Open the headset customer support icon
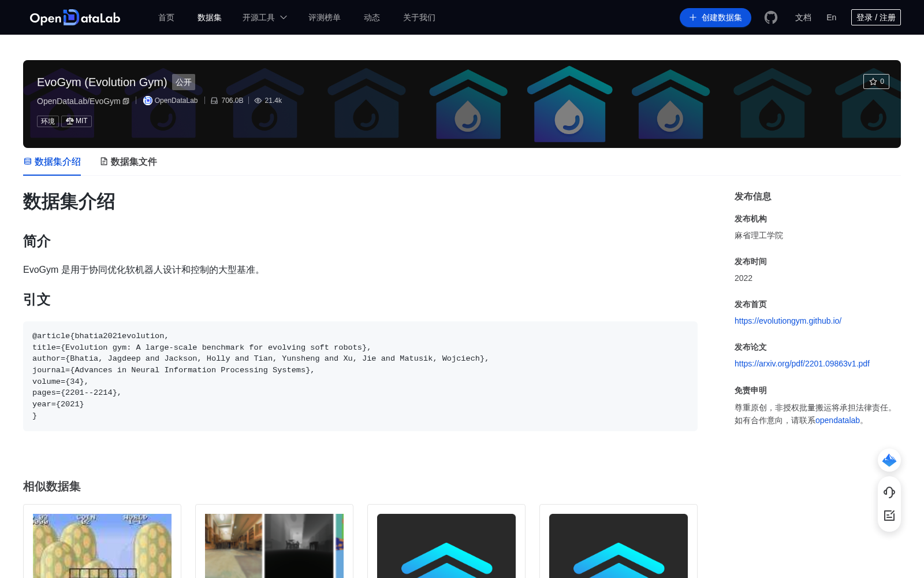Viewport: 924px width, 578px height. [889, 492]
